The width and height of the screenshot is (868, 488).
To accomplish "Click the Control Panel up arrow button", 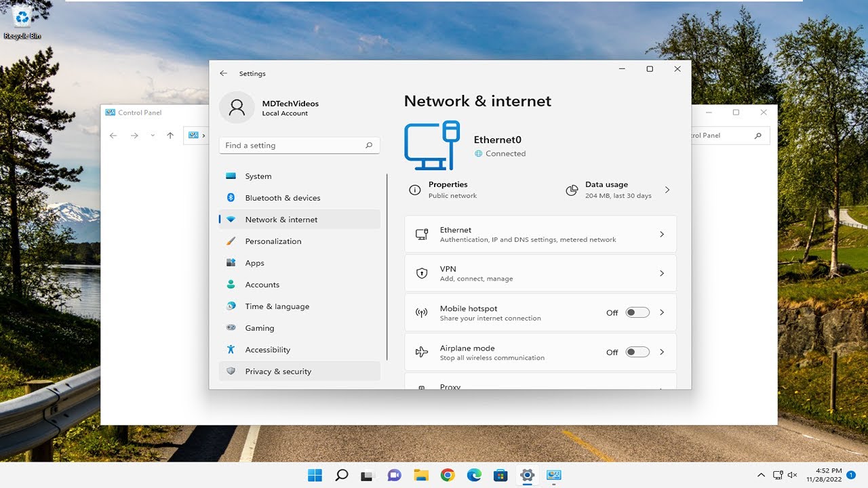I will coord(170,136).
